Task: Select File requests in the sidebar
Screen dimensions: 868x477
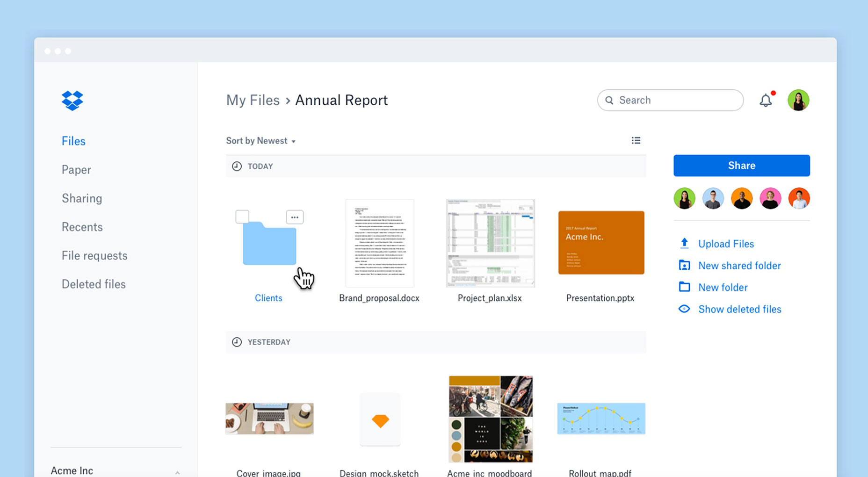Action: [x=94, y=255]
